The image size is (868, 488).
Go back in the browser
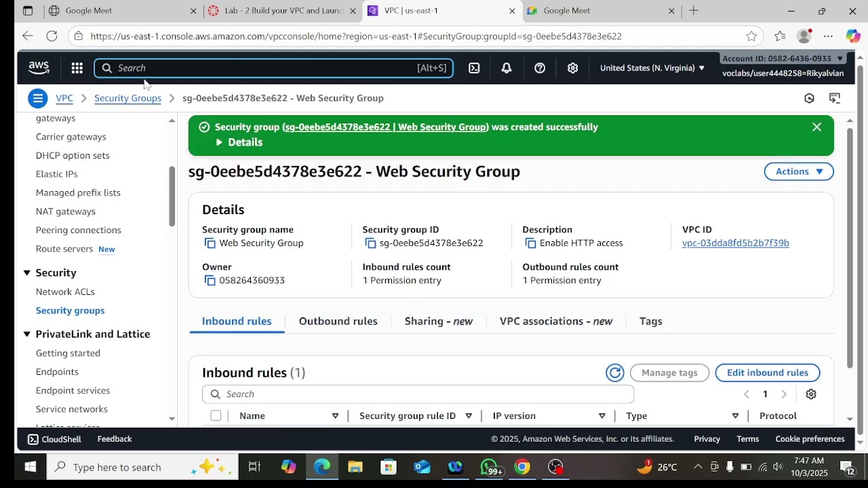click(27, 36)
